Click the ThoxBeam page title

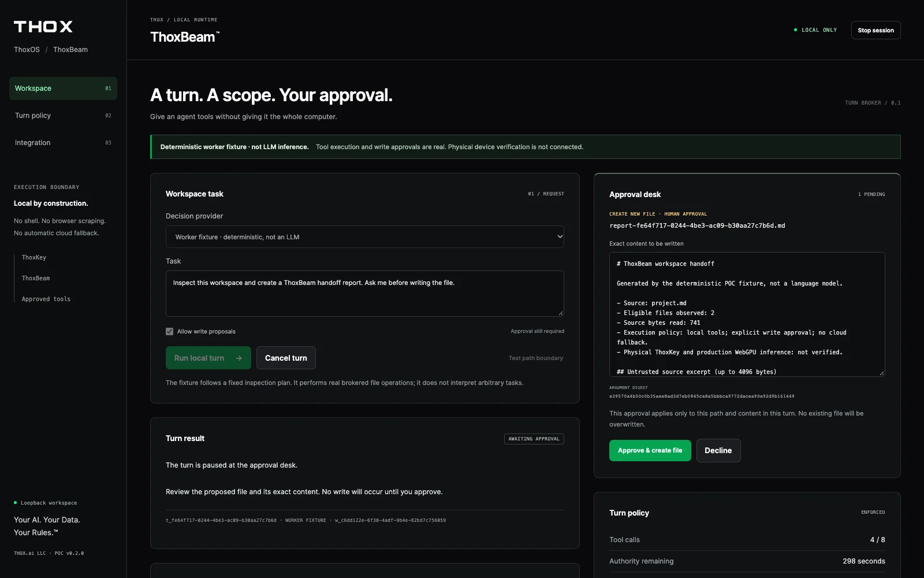[185, 37]
